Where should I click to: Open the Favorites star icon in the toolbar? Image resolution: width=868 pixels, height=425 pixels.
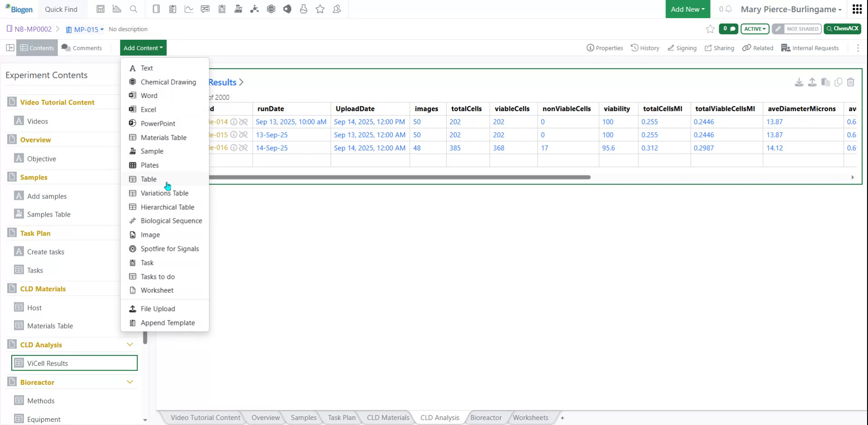pos(320,9)
